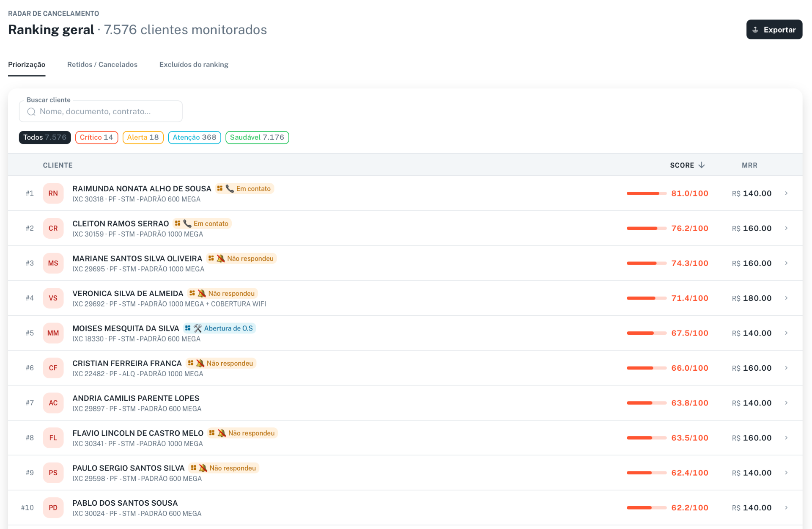Expand the row chevron for Cristian Ferreira Franca
The image size is (812, 529).
click(786, 368)
